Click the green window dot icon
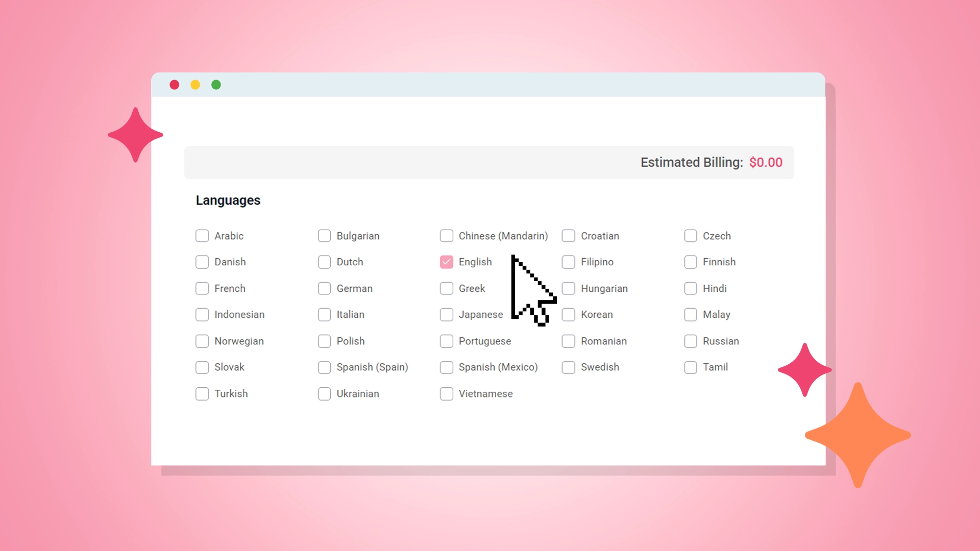Viewport: 980px width, 551px height. click(x=216, y=85)
